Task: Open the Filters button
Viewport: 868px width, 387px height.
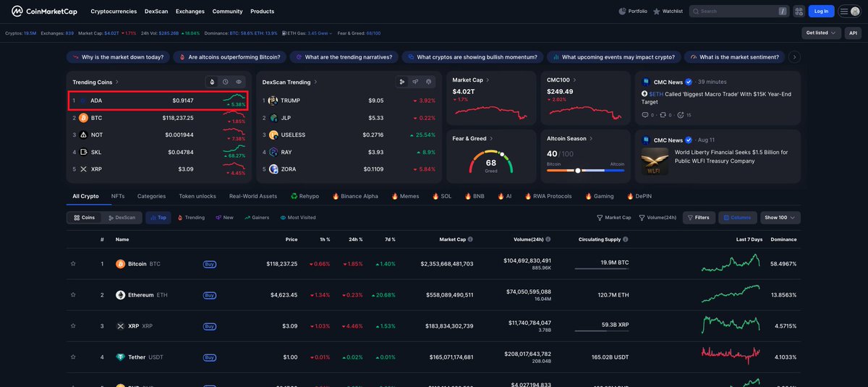Action: (699, 218)
